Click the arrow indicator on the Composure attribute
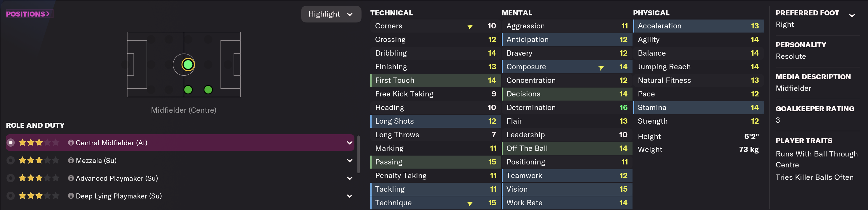The height and width of the screenshot is (210, 868). click(601, 67)
